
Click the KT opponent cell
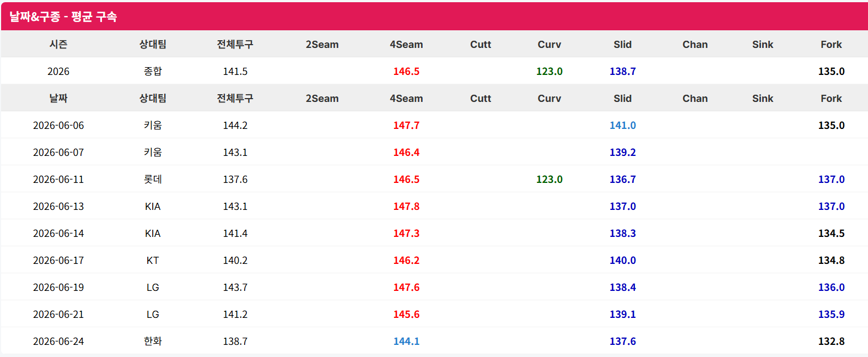153,261
